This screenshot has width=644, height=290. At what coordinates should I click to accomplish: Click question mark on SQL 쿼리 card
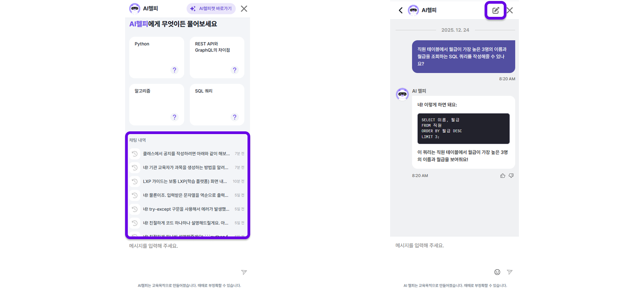point(234,117)
